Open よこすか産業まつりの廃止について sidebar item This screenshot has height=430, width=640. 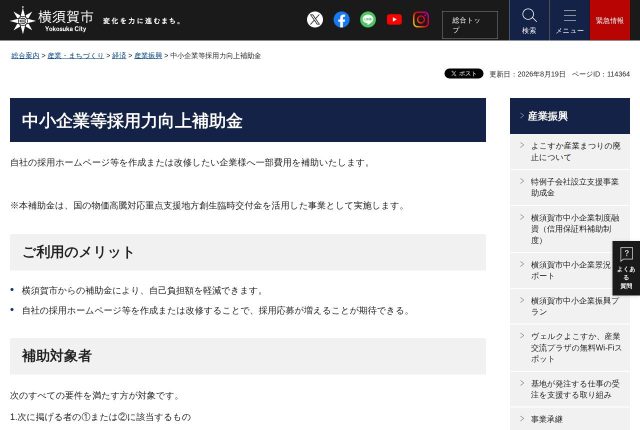point(570,151)
